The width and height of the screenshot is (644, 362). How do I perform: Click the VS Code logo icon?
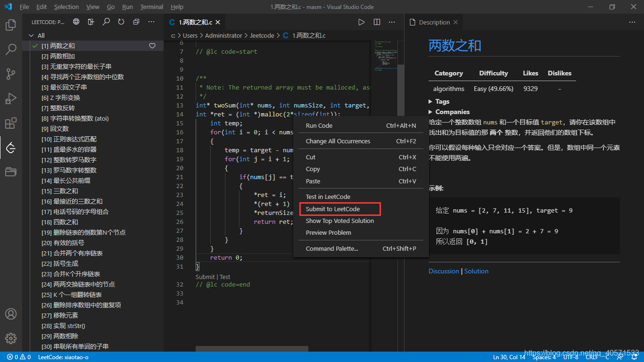(x=8, y=7)
